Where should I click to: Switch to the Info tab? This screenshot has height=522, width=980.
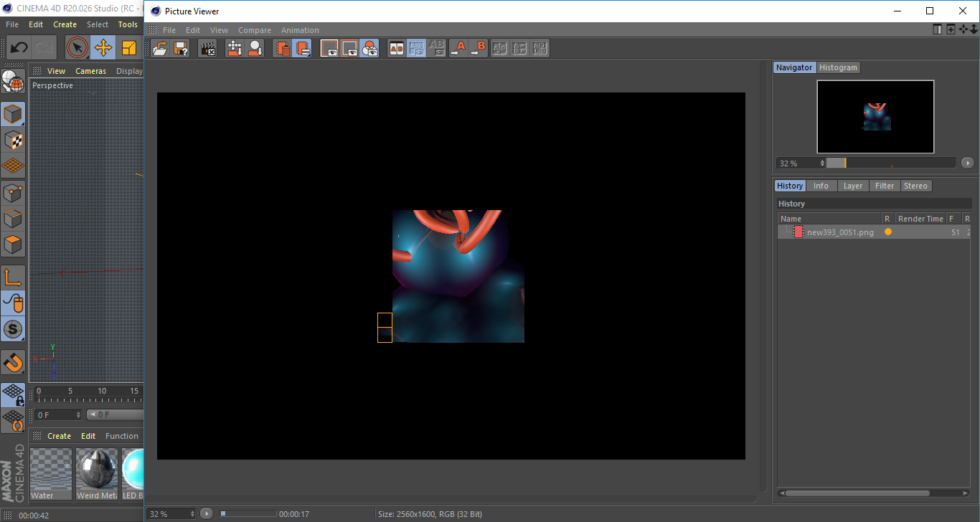coord(821,186)
